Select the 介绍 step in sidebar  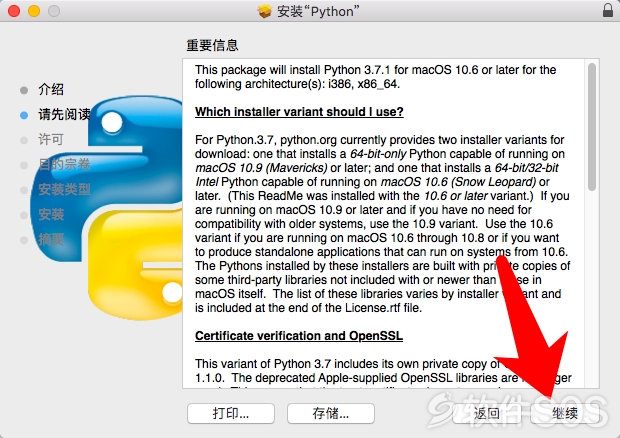tap(51, 89)
